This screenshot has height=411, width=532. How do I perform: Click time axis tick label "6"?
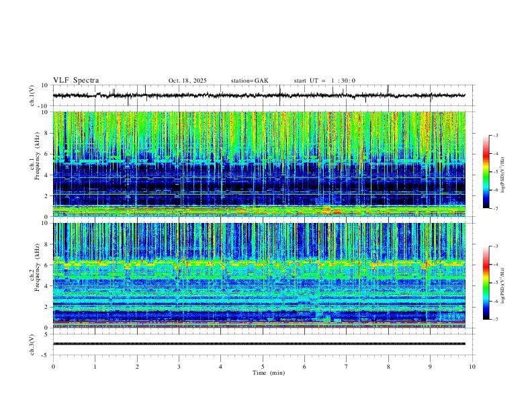[305, 367]
